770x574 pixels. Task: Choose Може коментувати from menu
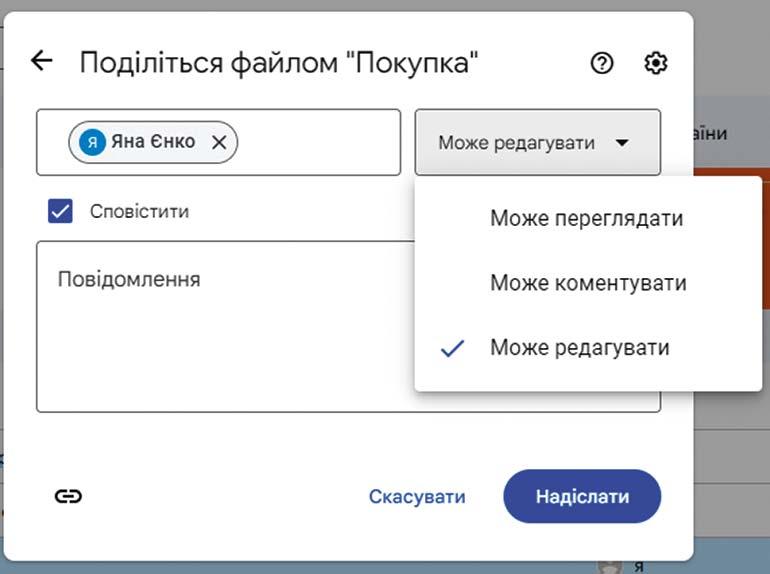588,283
